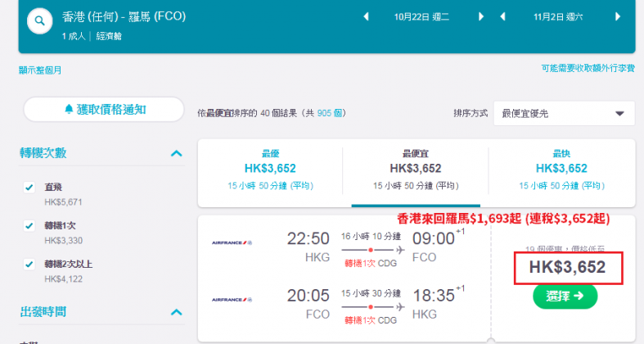Go to next departure date arrow
The image size is (644, 344).
point(481,17)
